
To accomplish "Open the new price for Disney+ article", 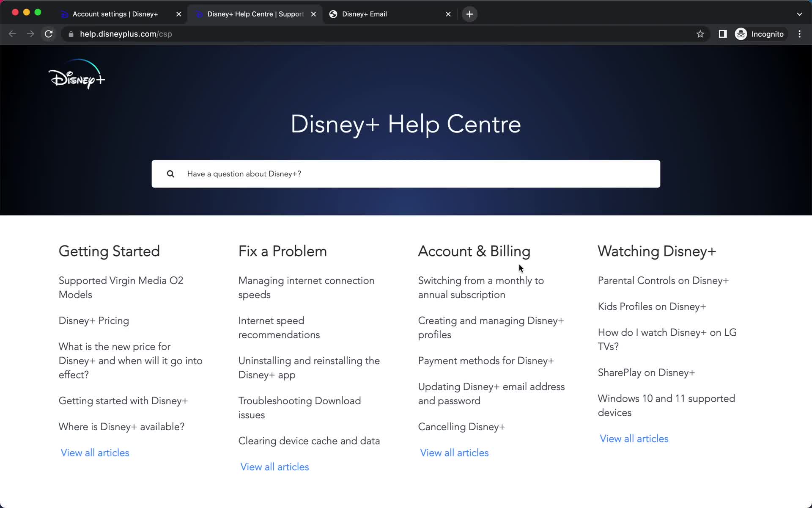I will [x=131, y=361].
